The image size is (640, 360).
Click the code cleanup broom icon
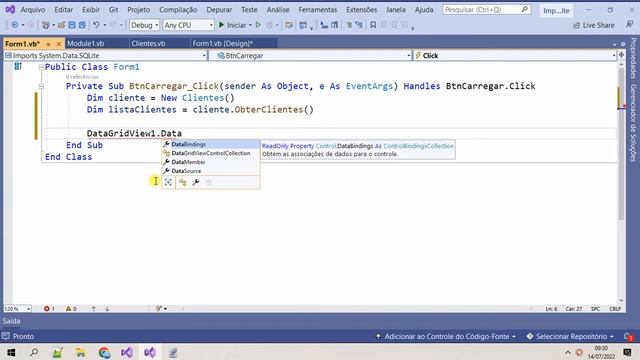click(x=159, y=309)
